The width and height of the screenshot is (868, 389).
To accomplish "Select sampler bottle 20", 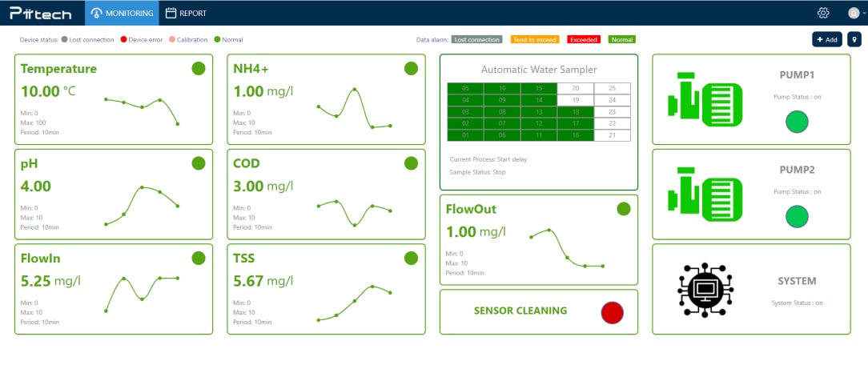I will pos(576,89).
